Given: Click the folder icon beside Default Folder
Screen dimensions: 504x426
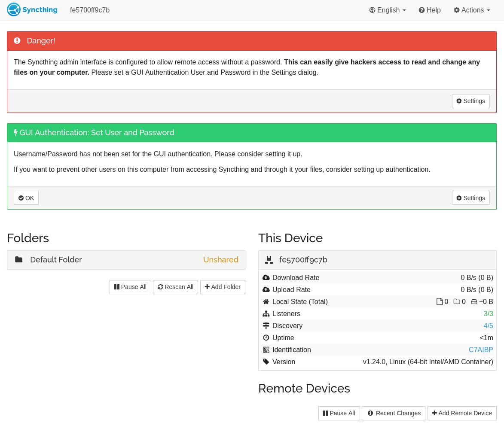Looking at the screenshot, I should coord(18,260).
